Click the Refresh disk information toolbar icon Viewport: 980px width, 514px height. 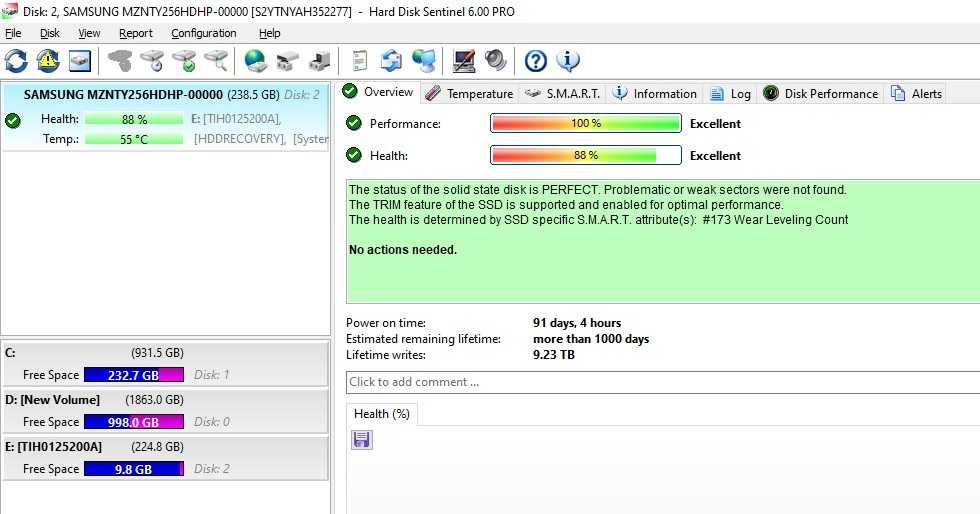16,61
